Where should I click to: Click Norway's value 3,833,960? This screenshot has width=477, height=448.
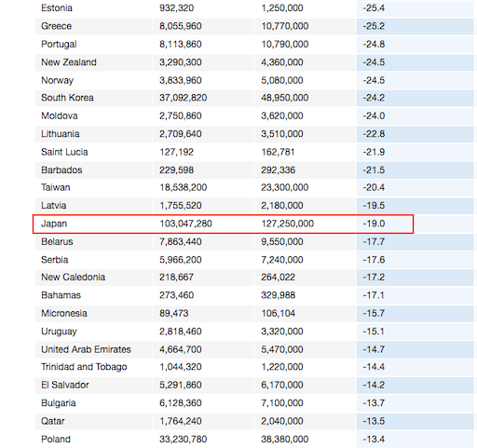tap(181, 80)
